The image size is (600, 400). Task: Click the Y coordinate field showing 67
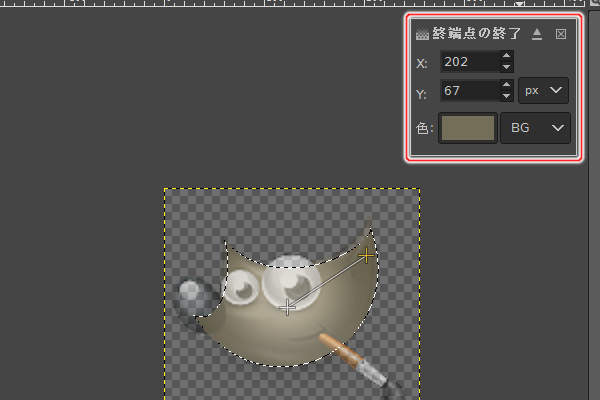point(470,91)
